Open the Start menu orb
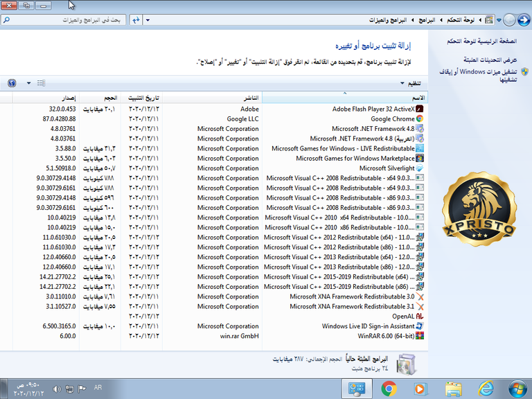Viewport: 532px width, 399px height. coord(517,389)
